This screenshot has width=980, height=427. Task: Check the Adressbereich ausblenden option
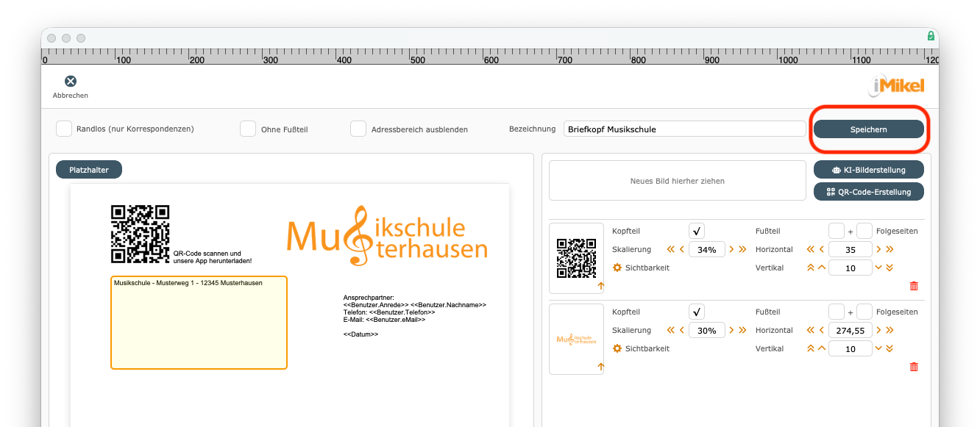click(x=358, y=129)
